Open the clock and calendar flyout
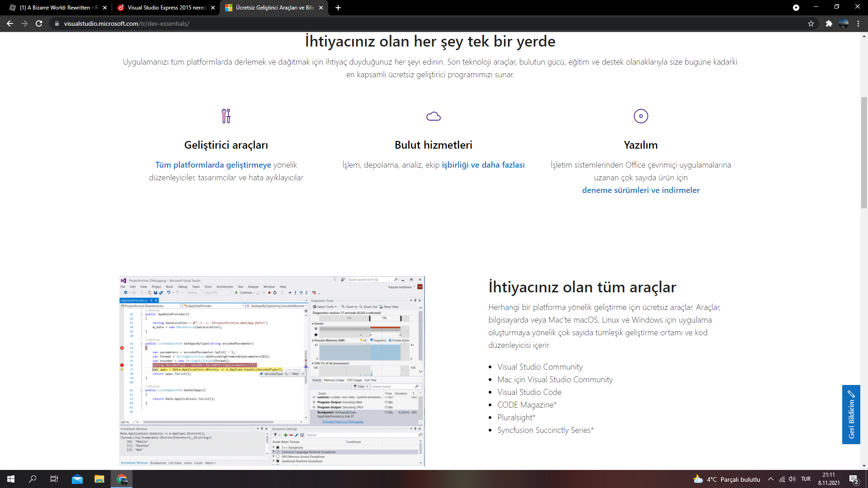Image resolution: width=868 pixels, height=488 pixels. [x=829, y=479]
